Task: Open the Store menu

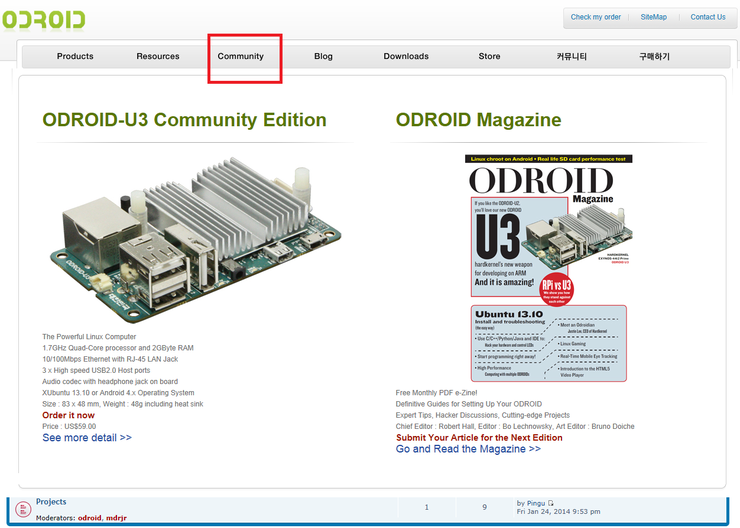Action: (489, 56)
